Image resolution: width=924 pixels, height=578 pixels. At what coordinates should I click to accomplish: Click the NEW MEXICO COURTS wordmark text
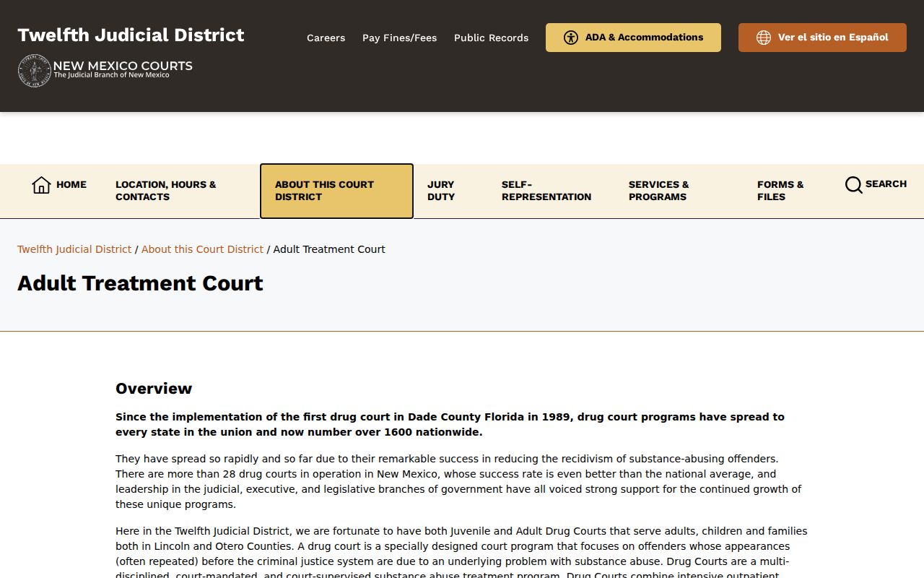(123, 66)
